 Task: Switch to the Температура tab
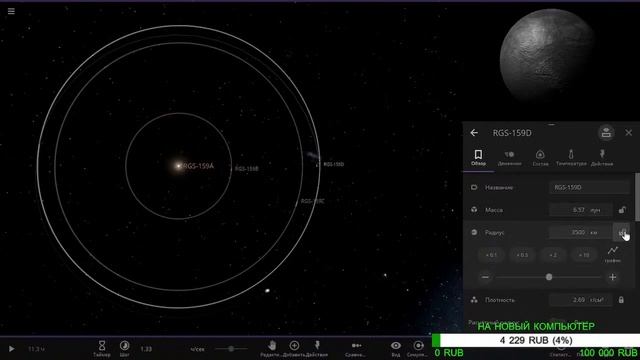[571, 158]
